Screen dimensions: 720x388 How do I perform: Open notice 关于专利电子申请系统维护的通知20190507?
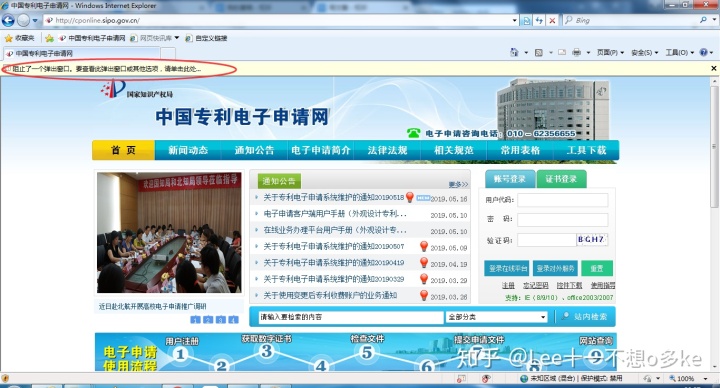(x=333, y=247)
